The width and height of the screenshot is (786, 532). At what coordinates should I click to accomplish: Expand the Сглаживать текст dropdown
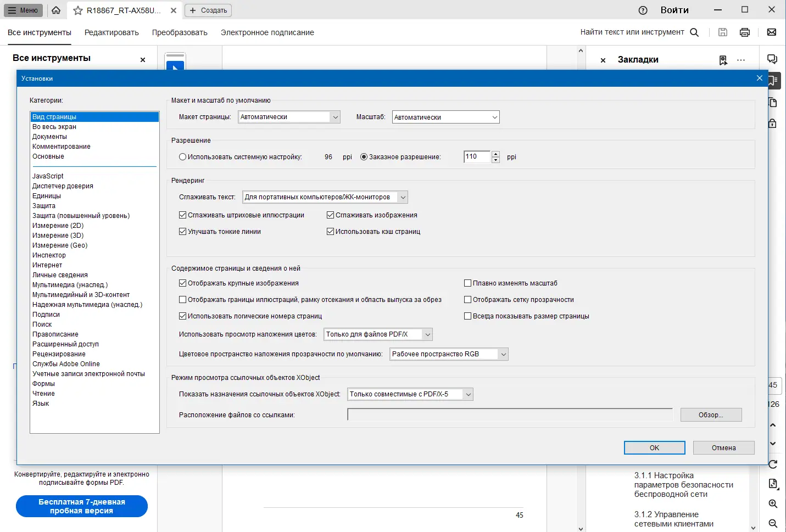(x=325, y=197)
